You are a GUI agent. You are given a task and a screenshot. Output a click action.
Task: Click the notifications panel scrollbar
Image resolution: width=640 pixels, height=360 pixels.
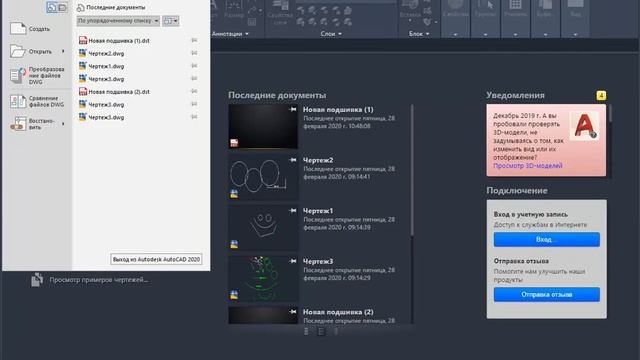610,113
